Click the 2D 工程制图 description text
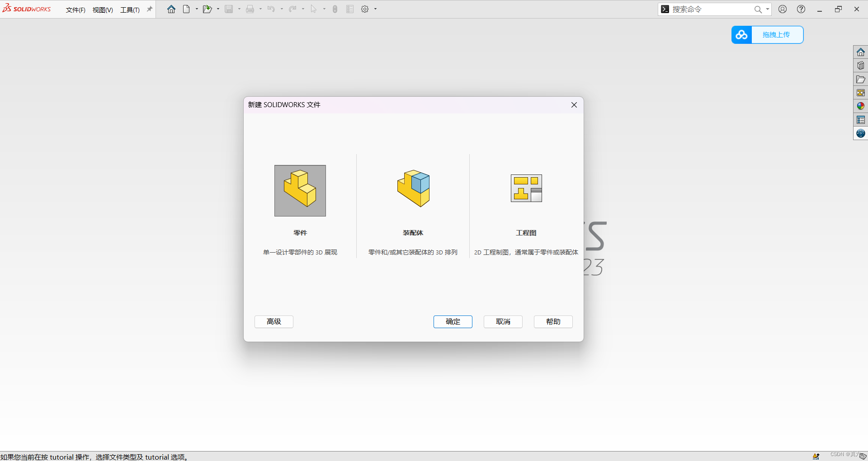Viewport: 868px width, 461px height. pos(526,252)
